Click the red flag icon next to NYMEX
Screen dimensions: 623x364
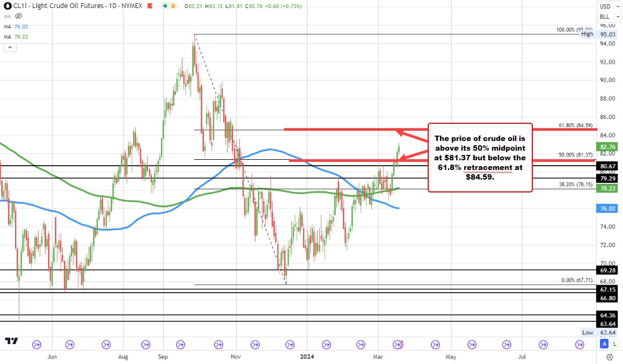150,6
